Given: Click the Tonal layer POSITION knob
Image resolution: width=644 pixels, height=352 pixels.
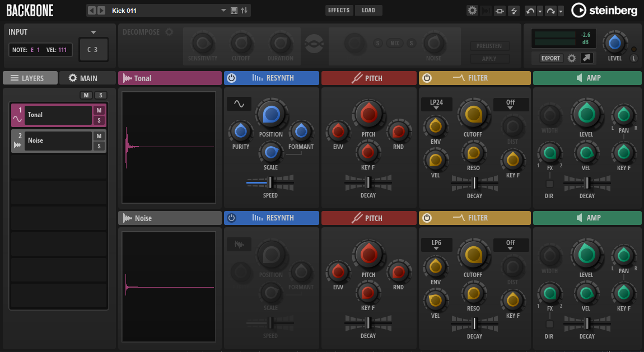Looking at the screenshot, I should tap(271, 115).
